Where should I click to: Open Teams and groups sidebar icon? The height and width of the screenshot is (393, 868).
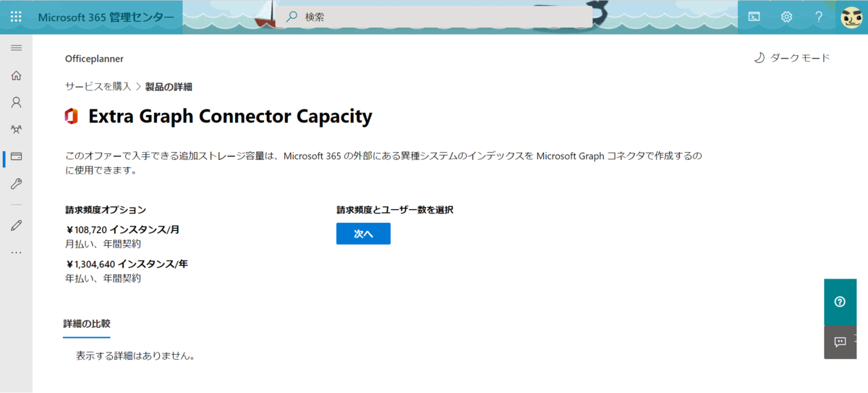[16, 130]
